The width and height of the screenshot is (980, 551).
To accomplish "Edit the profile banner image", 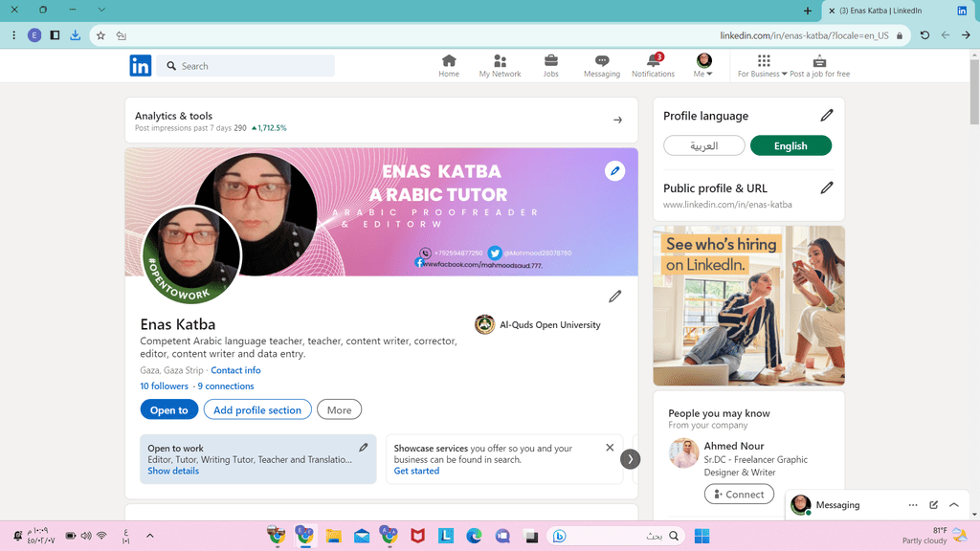I will pos(614,170).
